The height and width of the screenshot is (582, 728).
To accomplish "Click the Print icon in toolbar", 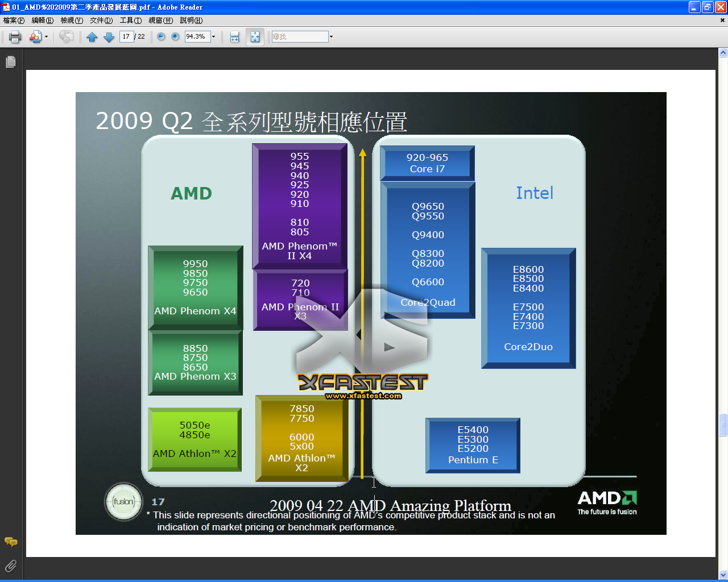I will click(x=15, y=37).
